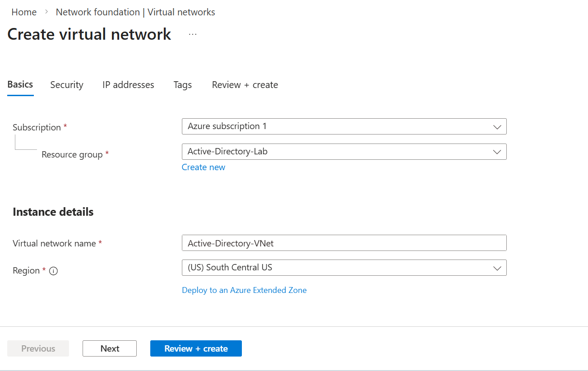Viewport: 588px width, 371px height.
Task: Expand the Subscription dropdown
Action: pyautogui.click(x=344, y=126)
